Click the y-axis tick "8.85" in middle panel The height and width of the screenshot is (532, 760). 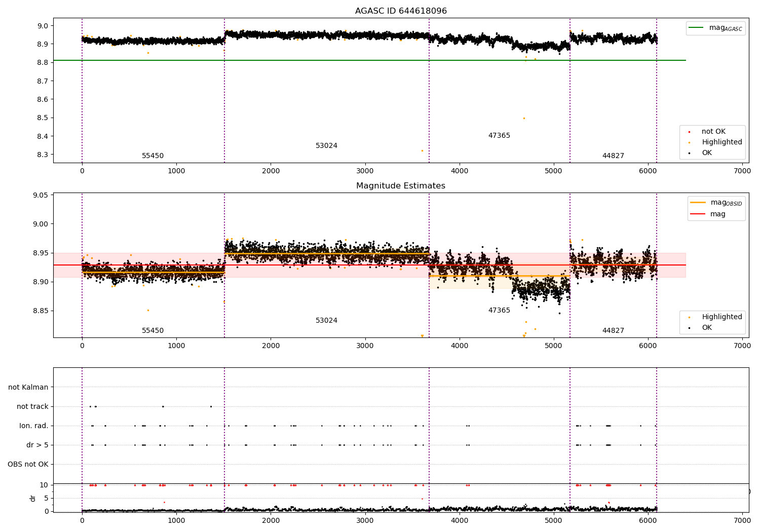coord(40,311)
